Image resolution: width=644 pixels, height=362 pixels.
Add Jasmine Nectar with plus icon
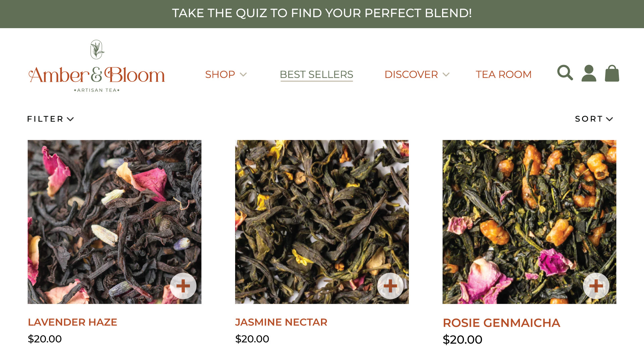pos(390,286)
